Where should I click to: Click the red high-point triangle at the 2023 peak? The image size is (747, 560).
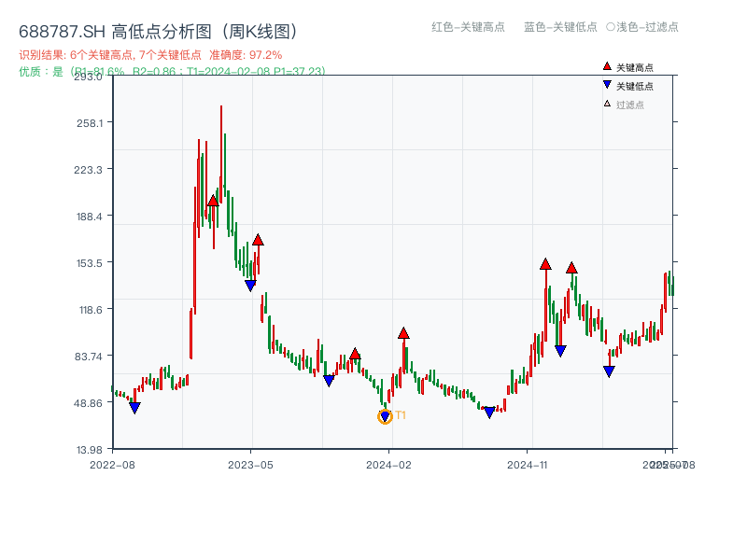point(214,200)
